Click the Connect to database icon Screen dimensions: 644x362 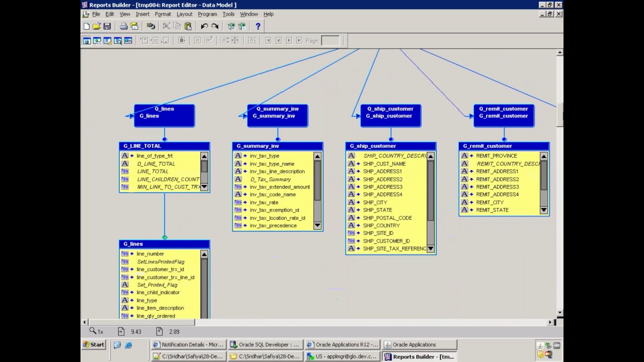[151, 26]
